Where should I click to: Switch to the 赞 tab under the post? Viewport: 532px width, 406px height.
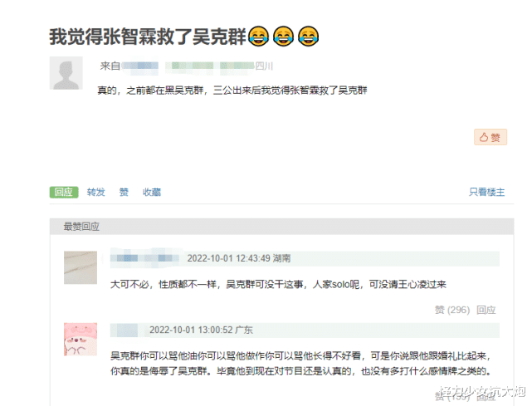pos(124,192)
